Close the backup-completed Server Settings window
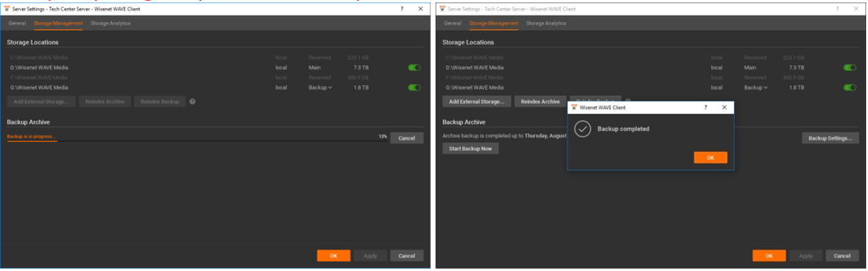The width and height of the screenshot is (868, 271). pyautogui.click(x=856, y=9)
